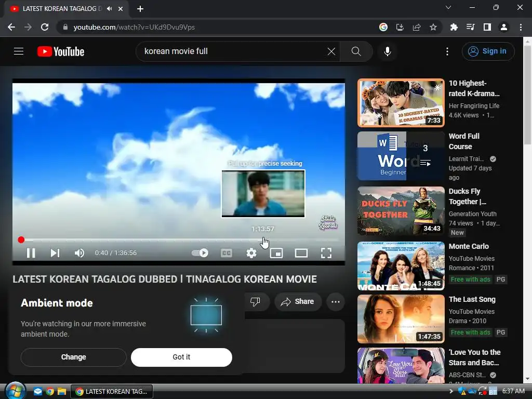Screen dimensions: 532x399
Task: Open The Last Song movie thumbnail
Action: point(401,318)
